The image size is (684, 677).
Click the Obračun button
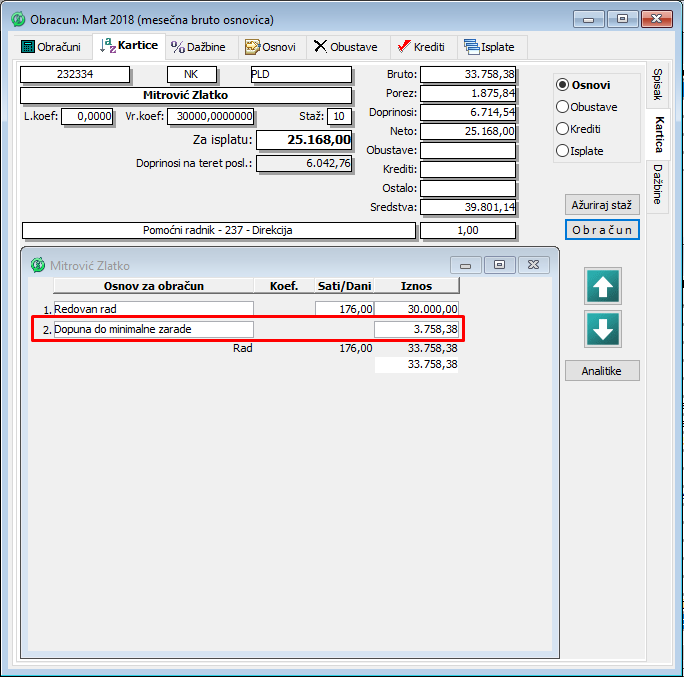coord(602,229)
